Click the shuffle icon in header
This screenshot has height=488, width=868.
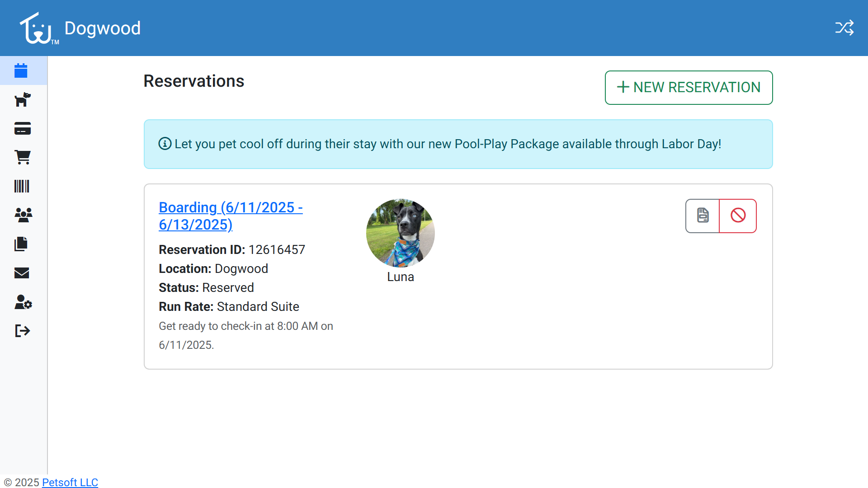point(844,28)
